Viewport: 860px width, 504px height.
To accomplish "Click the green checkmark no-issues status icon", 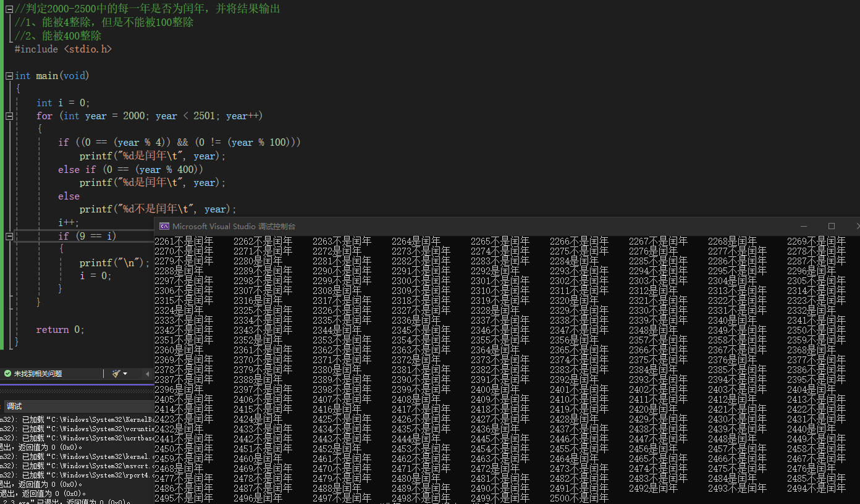I will point(7,374).
